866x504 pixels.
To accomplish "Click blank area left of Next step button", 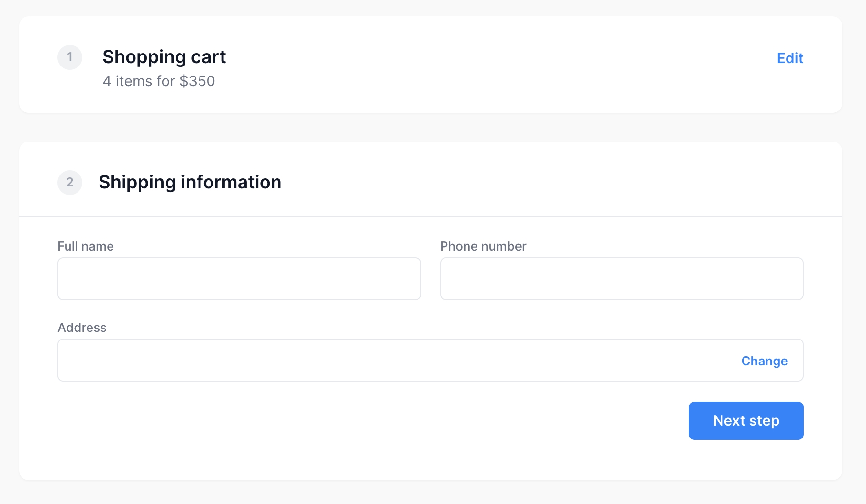I will 383,421.
